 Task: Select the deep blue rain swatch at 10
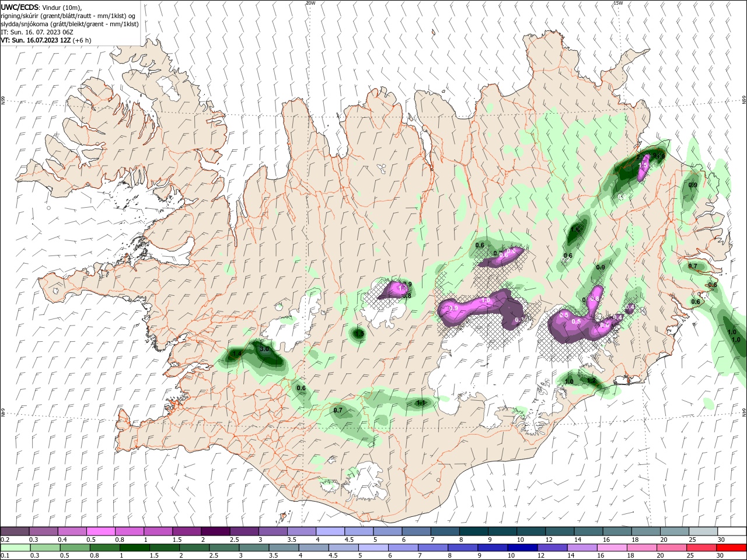522,548
